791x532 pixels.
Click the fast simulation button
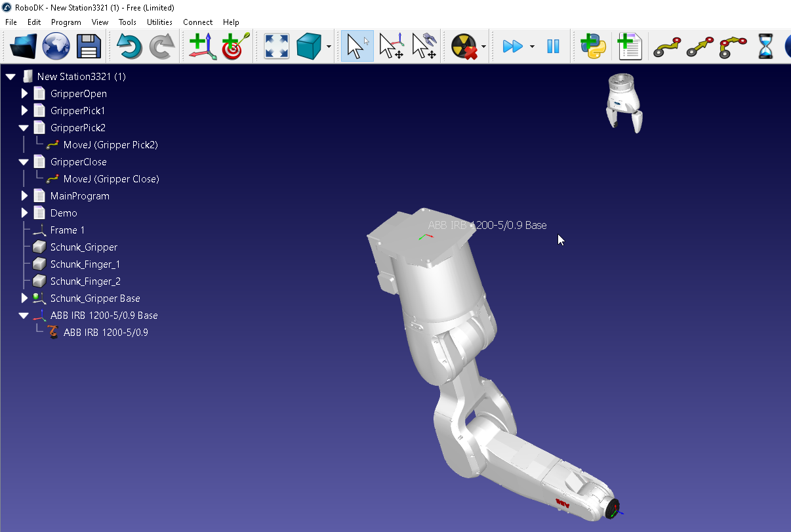tap(512, 47)
